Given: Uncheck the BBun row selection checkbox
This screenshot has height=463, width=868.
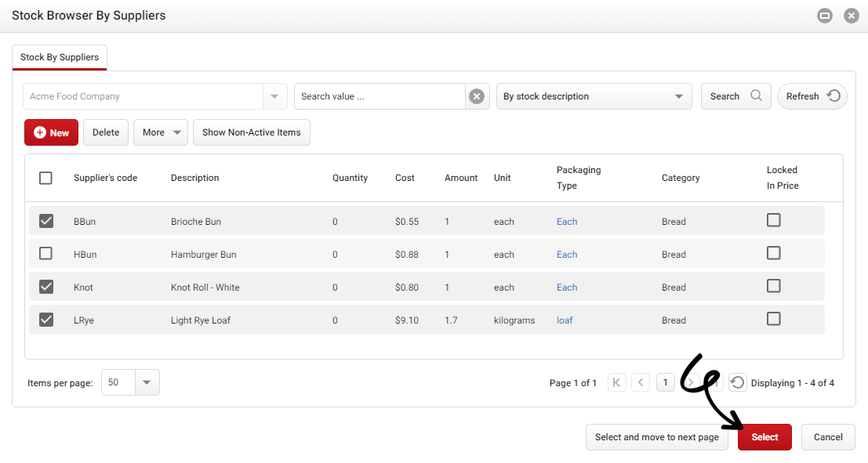Looking at the screenshot, I should 46,221.
